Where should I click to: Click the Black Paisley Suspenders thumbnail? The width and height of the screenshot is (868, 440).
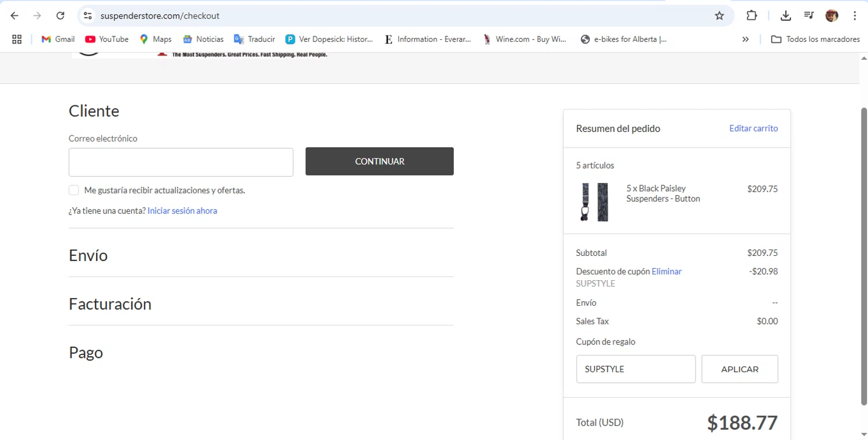(594, 202)
